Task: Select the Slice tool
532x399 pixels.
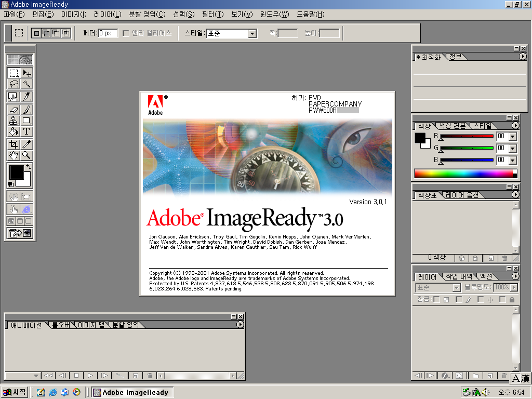Action: point(14,97)
